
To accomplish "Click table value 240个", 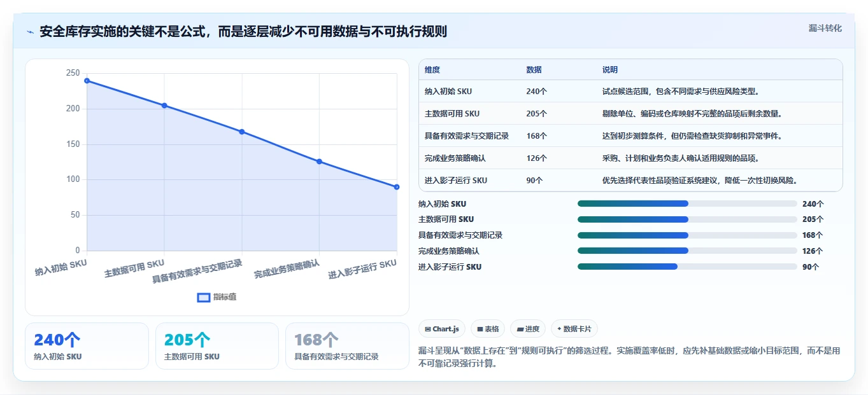I will [537, 92].
